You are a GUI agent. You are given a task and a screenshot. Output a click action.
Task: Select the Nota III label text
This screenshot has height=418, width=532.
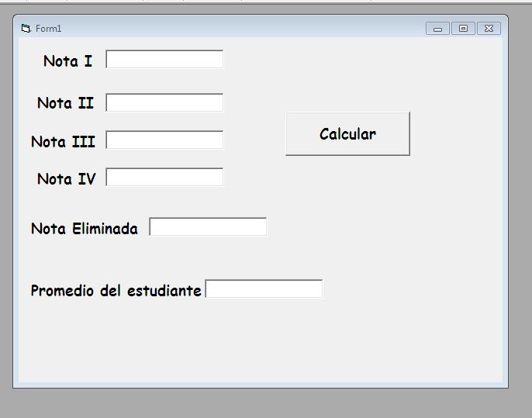(x=63, y=142)
